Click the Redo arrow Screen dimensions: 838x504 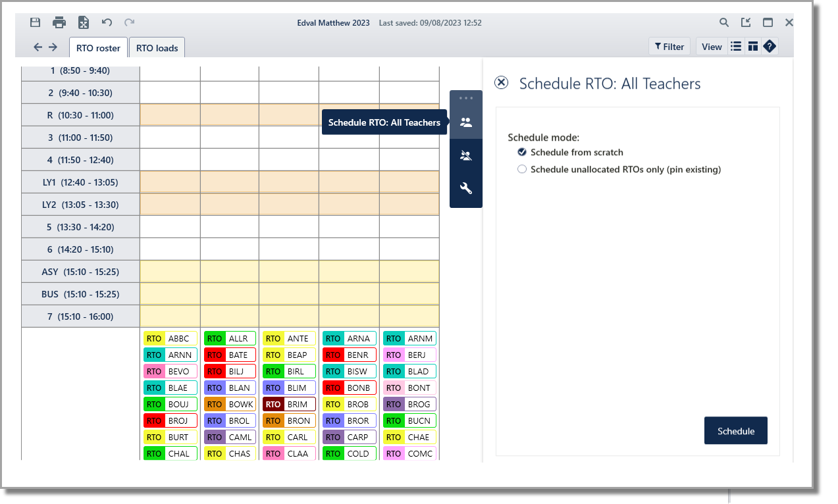coord(130,22)
